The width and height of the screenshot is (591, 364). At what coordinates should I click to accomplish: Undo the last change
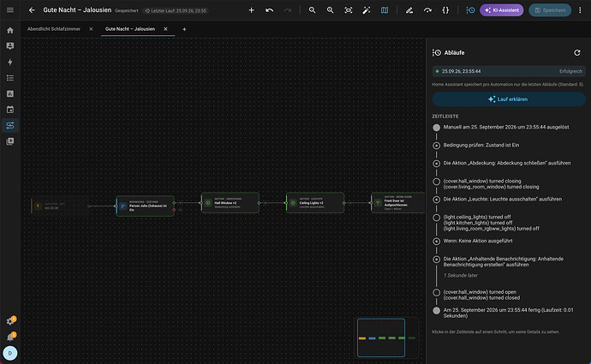(270, 10)
